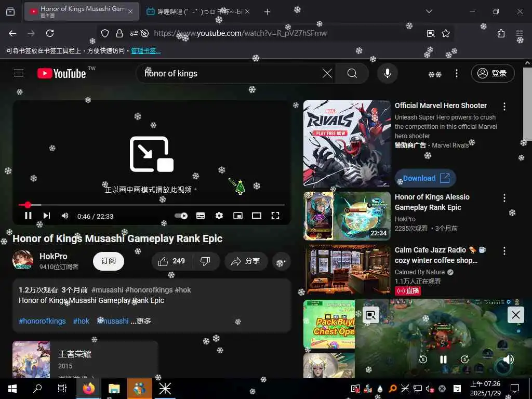Close the picture-in-picture window
Image resolution: width=532 pixels, height=399 pixels.
516,315
